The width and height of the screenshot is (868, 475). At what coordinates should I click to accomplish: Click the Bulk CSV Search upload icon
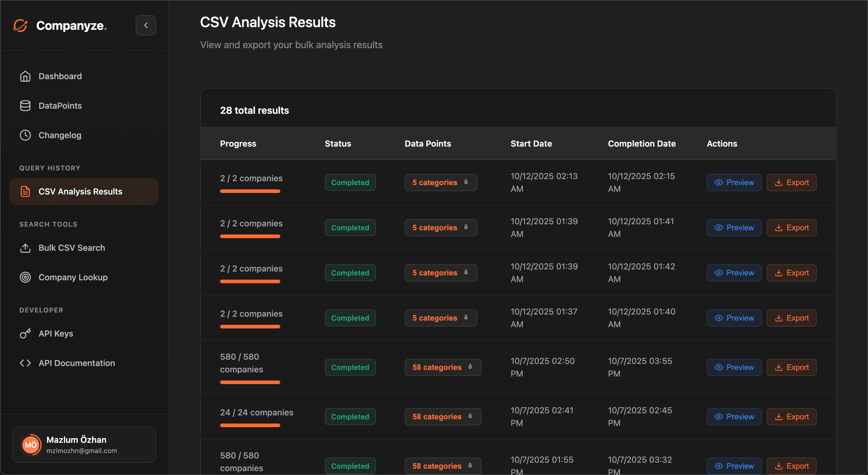coord(25,248)
